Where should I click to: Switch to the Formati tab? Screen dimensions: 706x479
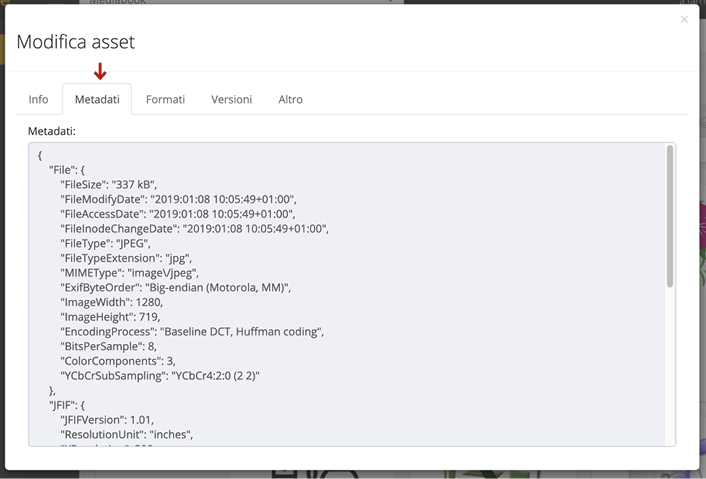click(x=165, y=99)
